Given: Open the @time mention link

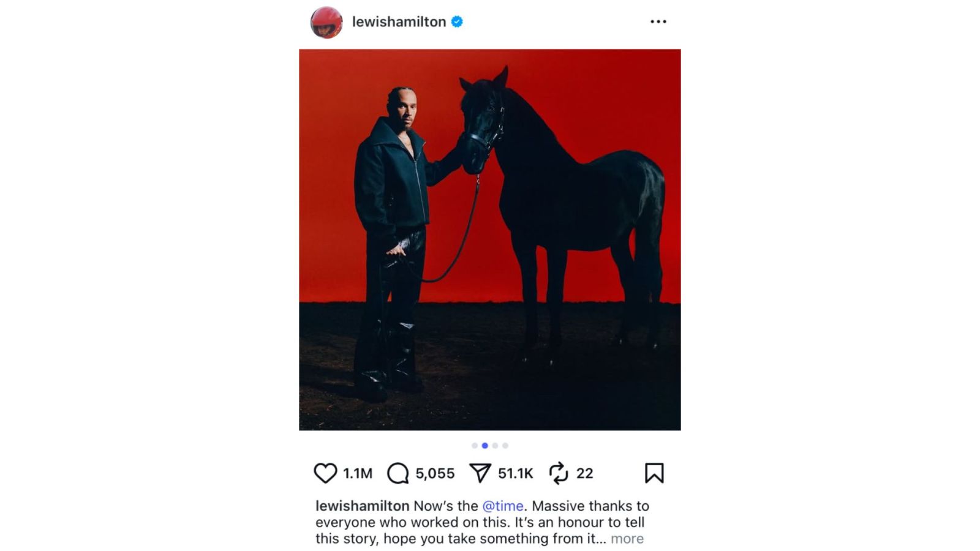Looking at the screenshot, I should point(503,506).
